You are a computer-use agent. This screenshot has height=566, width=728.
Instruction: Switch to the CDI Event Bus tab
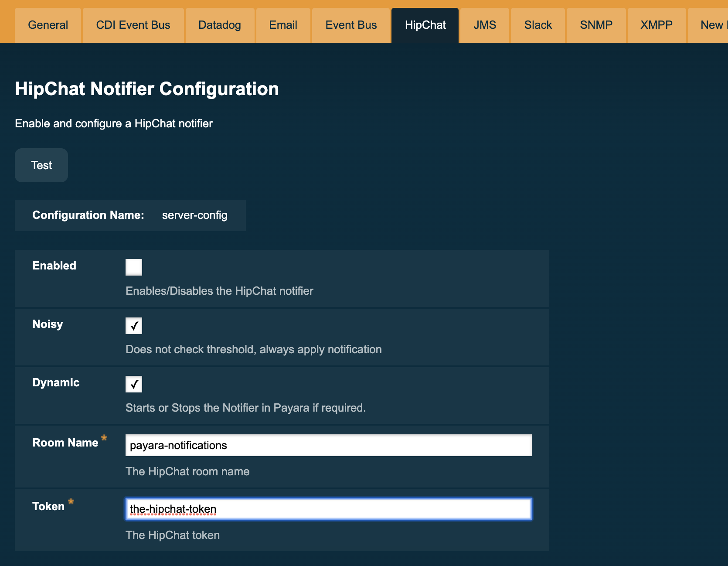click(133, 25)
